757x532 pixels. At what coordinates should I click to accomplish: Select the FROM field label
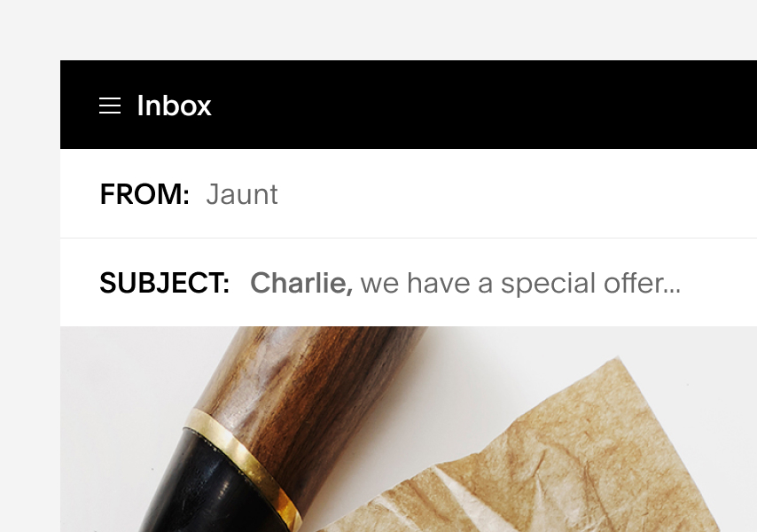pyautogui.click(x=144, y=194)
